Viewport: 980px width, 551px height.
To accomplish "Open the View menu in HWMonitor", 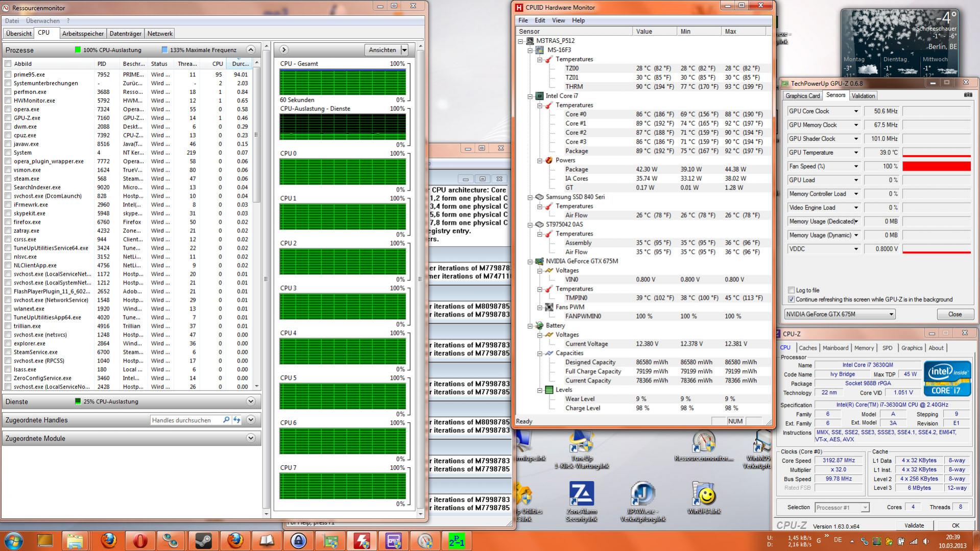I will click(x=558, y=20).
